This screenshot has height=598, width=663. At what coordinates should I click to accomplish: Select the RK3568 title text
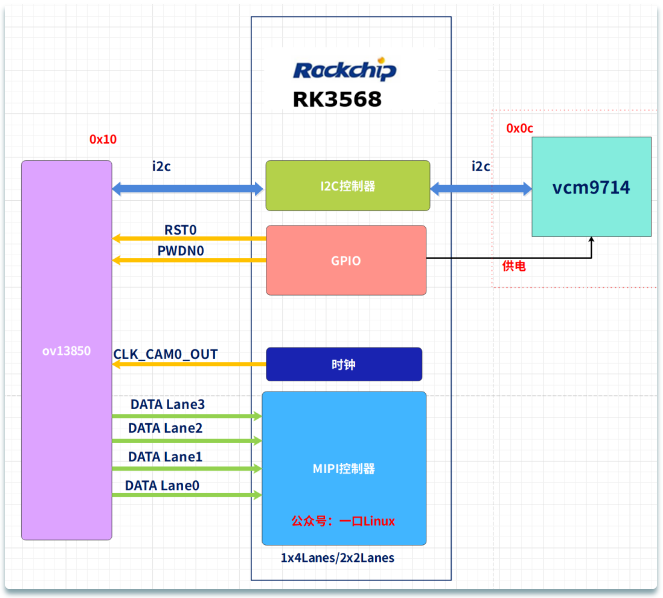click(x=337, y=100)
